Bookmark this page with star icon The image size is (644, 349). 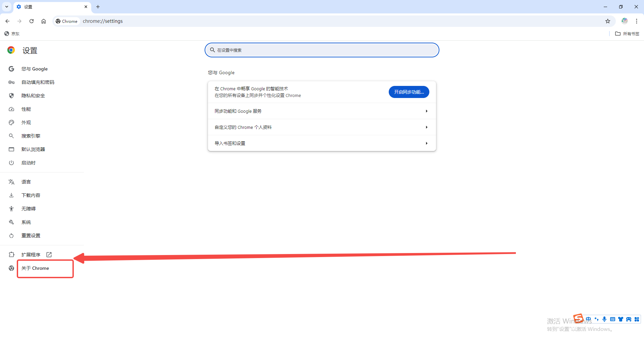tap(608, 21)
